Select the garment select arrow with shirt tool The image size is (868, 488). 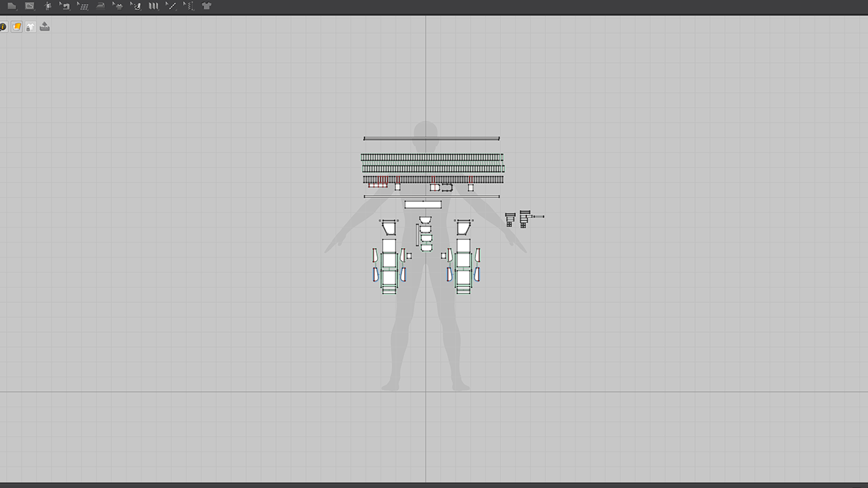[x=118, y=6]
